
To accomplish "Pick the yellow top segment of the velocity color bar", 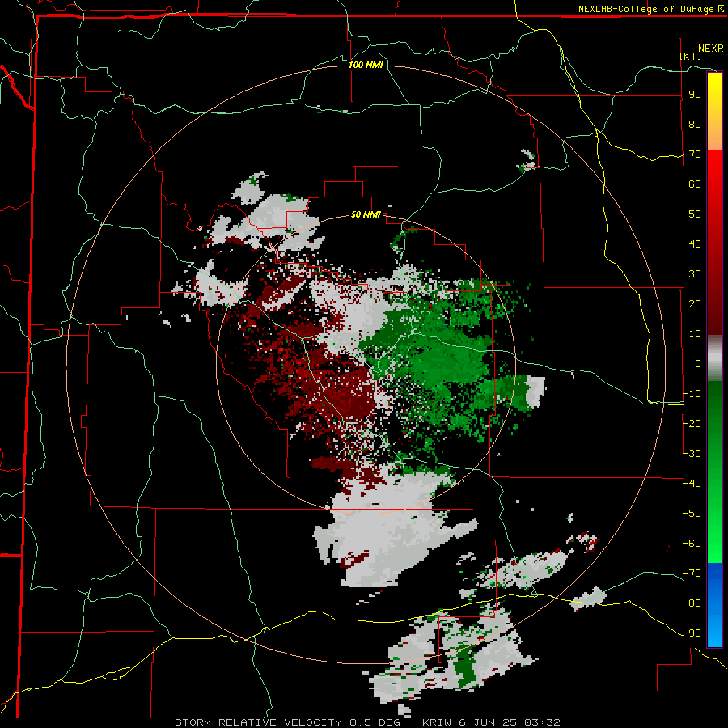I will tap(714, 112).
